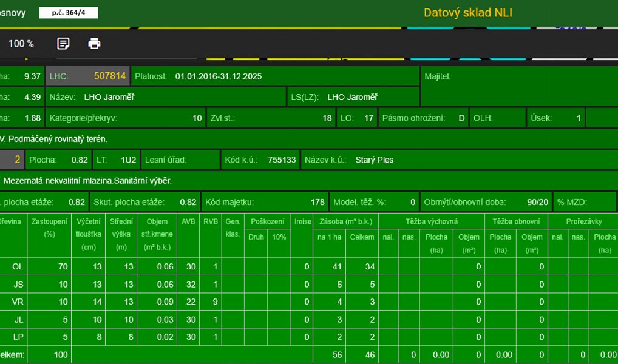The height and width of the screenshot is (364, 618).
Task: Click the JS tree species row
Action: (x=309, y=285)
